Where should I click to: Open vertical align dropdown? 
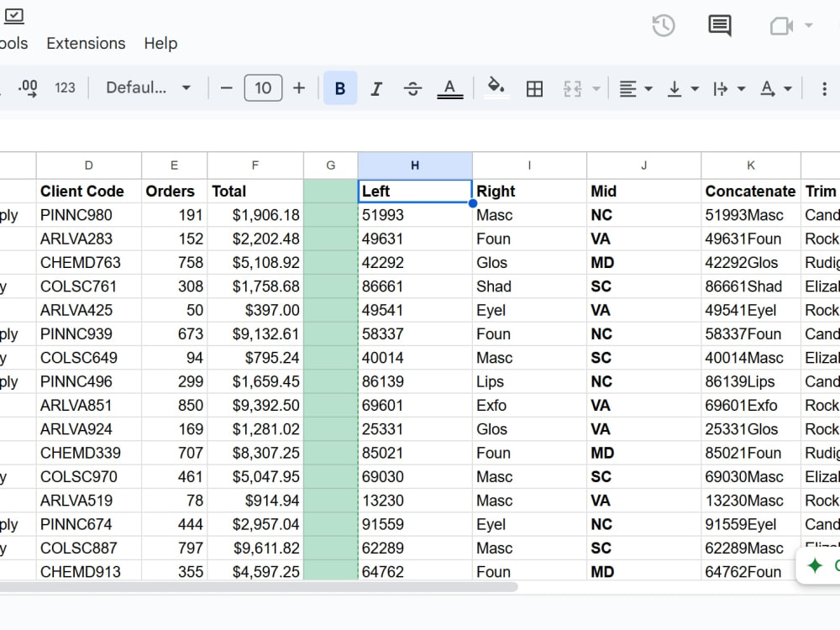(x=682, y=88)
